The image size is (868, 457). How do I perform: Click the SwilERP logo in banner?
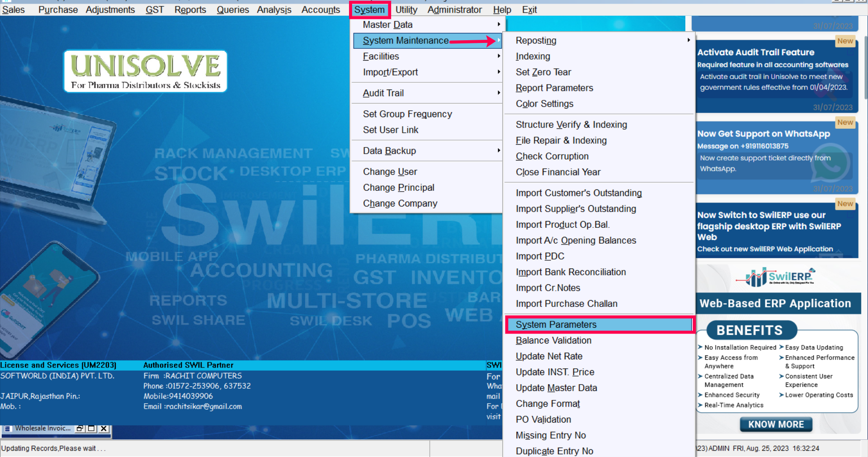click(x=776, y=277)
